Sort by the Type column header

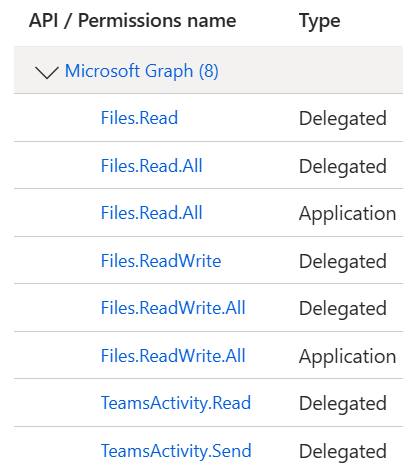pyautogui.click(x=320, y=22)
